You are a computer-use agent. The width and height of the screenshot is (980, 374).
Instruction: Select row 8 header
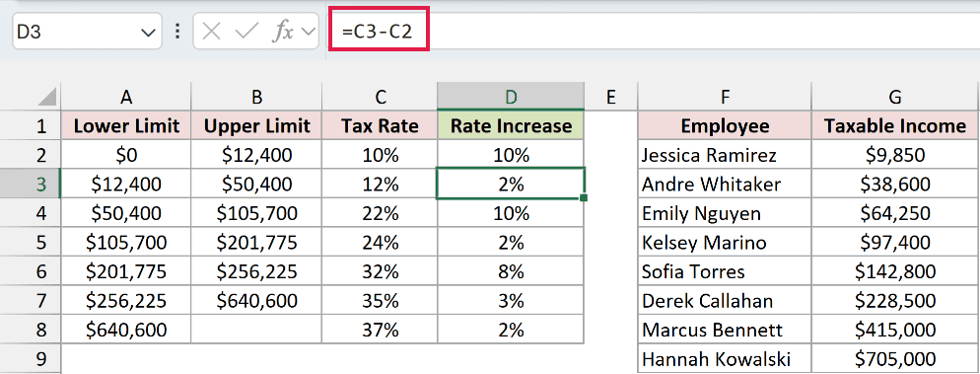[30, 329]
